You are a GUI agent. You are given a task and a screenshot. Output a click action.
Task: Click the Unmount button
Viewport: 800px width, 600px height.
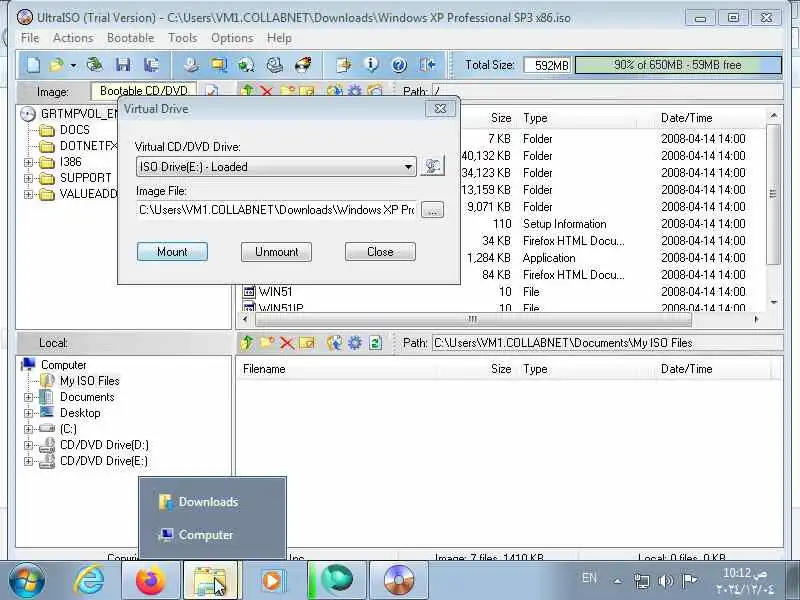277,252
